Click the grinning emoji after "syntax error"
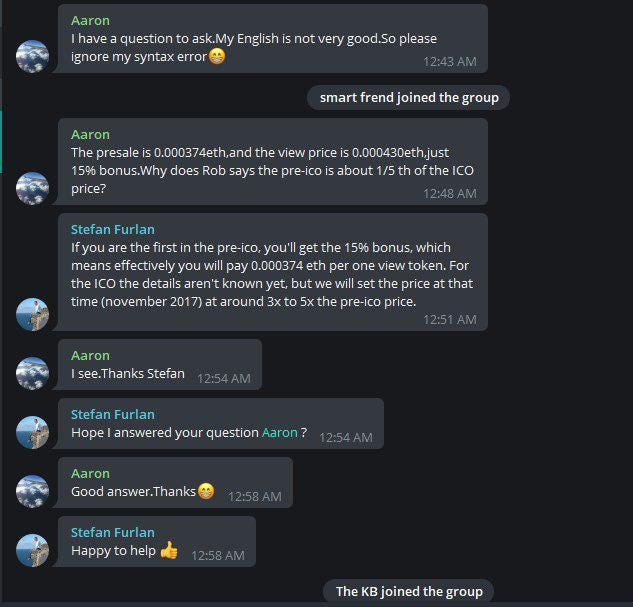 coord(217,56)
